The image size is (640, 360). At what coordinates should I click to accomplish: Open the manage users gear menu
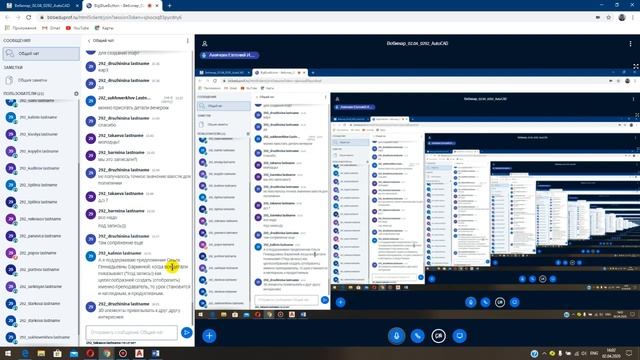coord(76,93)
